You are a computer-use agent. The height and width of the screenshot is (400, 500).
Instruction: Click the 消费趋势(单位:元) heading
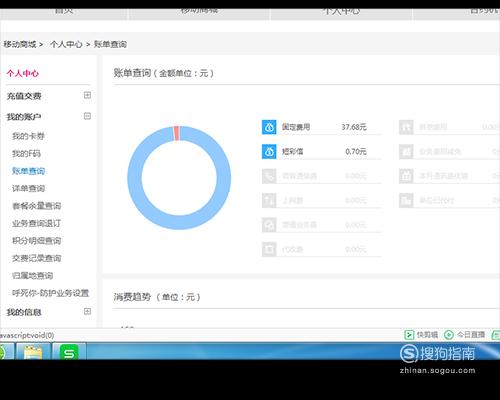157,297
